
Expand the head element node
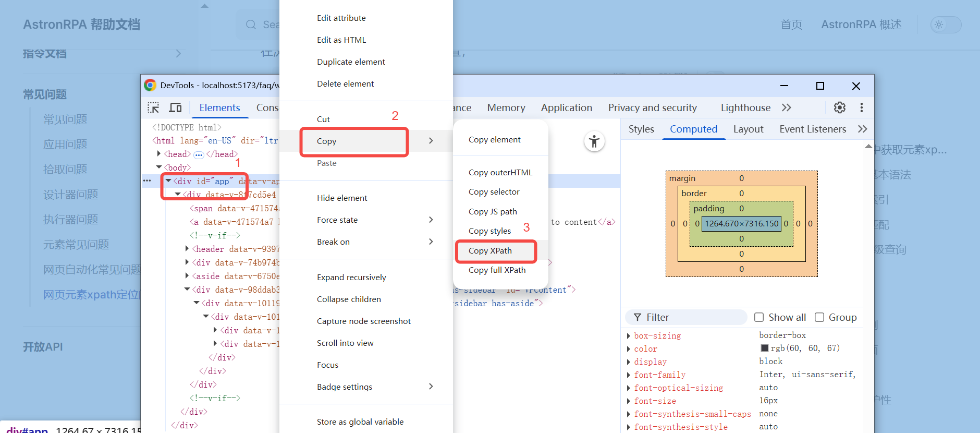pos(159,154)
